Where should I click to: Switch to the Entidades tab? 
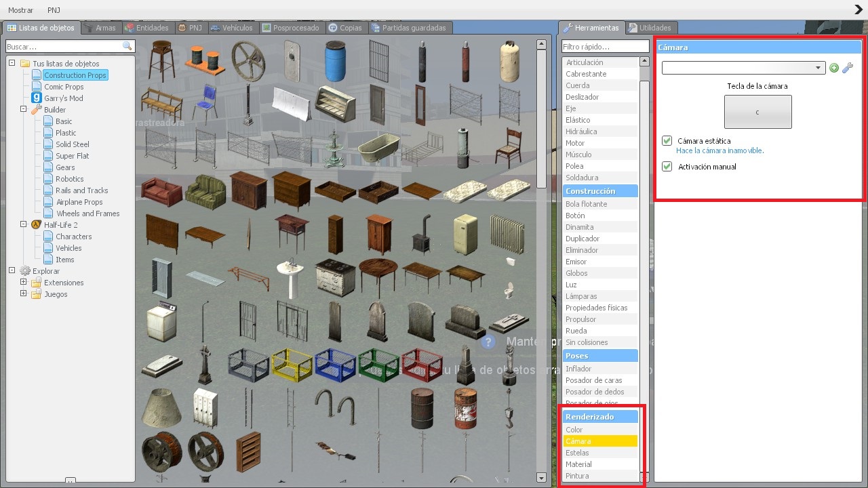click(147, 28)
